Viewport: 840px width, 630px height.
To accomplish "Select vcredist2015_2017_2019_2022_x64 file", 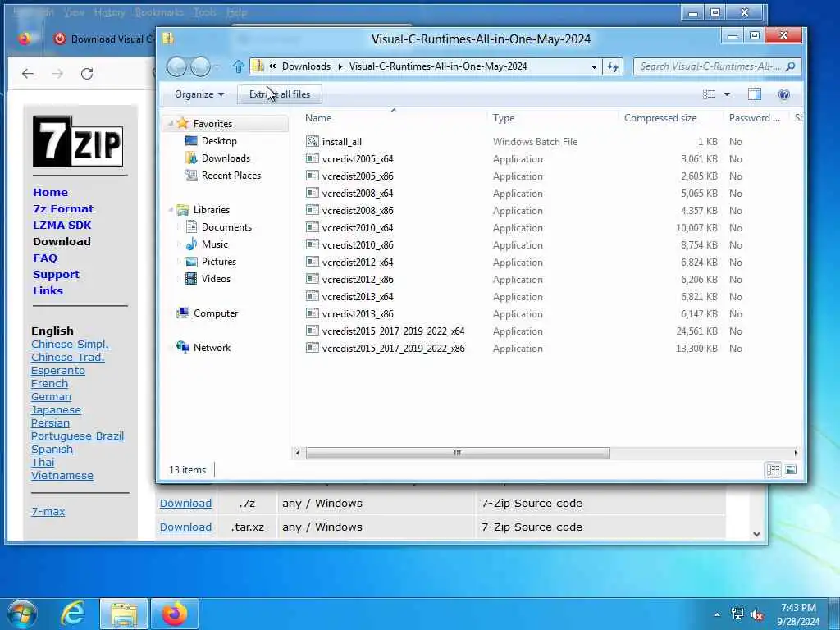I will [393, 331].
